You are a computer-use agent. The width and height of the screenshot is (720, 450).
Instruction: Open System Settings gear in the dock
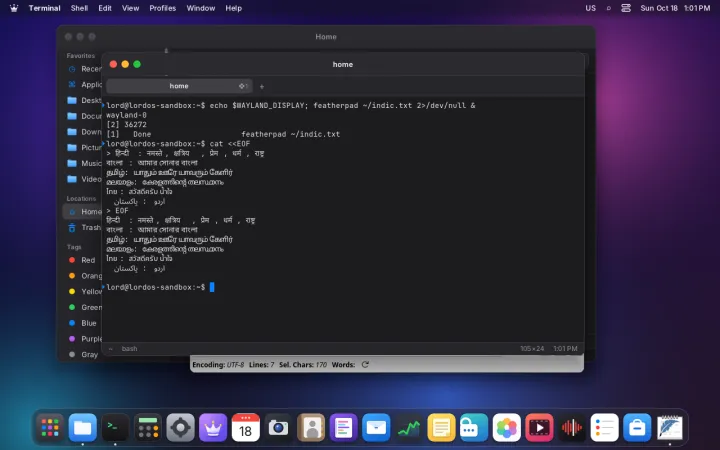point(180,428)
